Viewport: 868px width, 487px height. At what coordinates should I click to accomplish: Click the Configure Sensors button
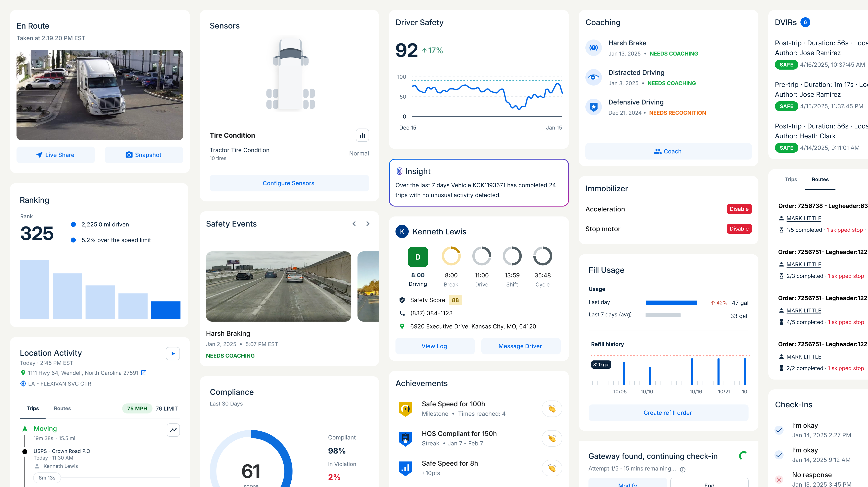[289, 183]
